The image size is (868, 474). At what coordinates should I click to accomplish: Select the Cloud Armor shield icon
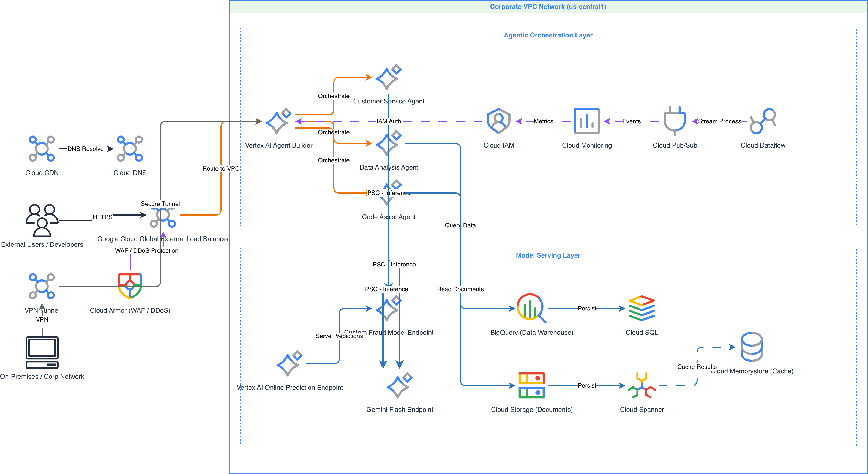click(130, 286)
